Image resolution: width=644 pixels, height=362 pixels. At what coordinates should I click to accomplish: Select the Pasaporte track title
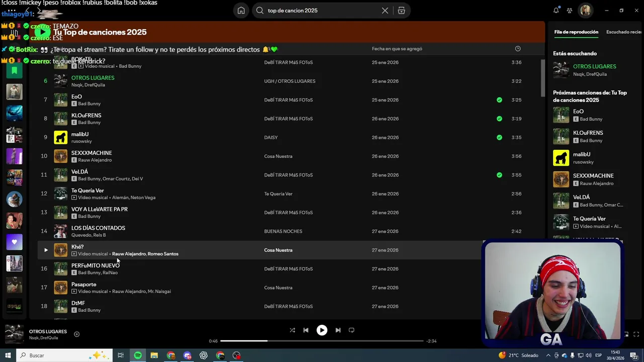(x=84, y=285)
